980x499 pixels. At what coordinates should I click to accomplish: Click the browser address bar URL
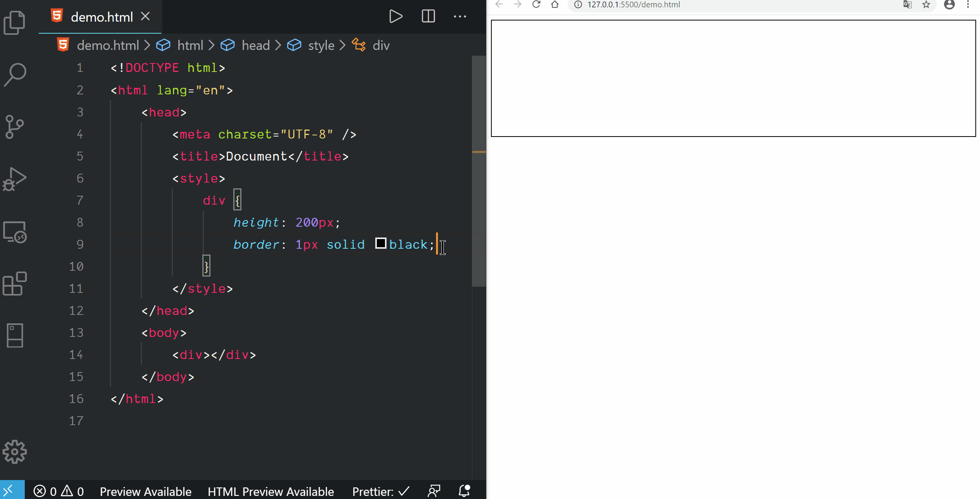(x=633, y=5)
